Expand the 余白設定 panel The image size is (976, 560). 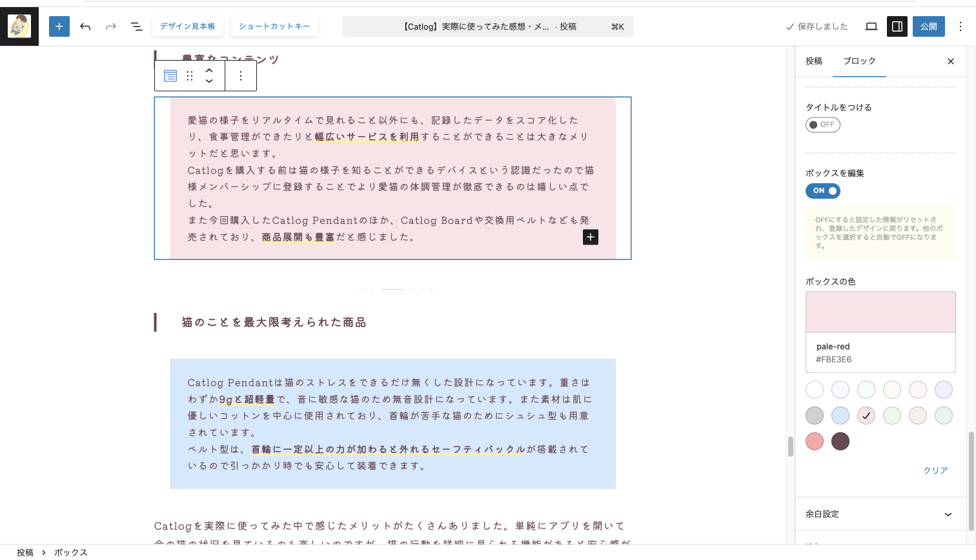pos(880,514)
